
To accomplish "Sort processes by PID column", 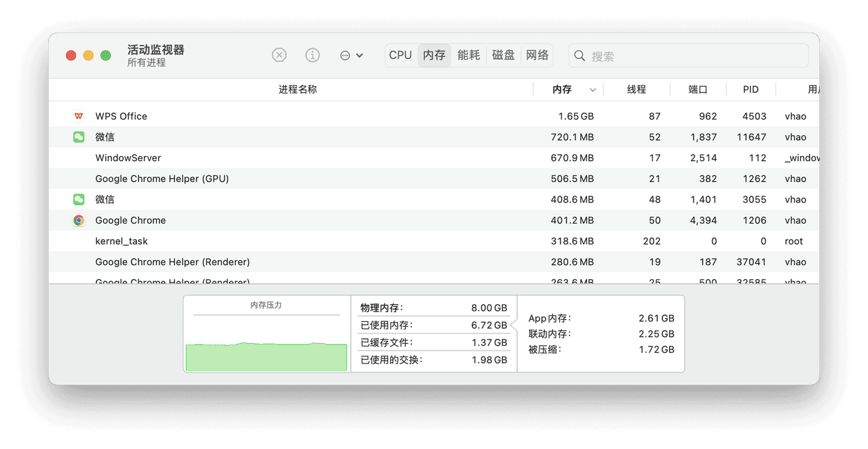I will click(x=750, y=90).
